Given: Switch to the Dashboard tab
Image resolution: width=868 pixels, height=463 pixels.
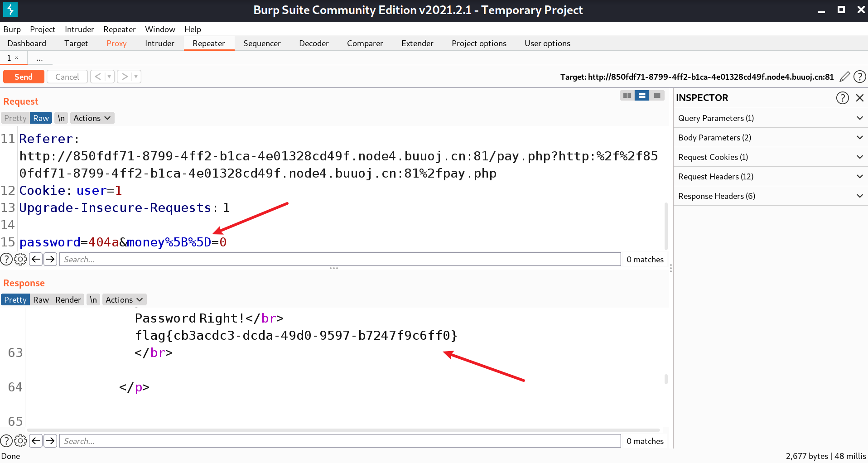Looking at the screenshot, I should [x=27, y=43].
